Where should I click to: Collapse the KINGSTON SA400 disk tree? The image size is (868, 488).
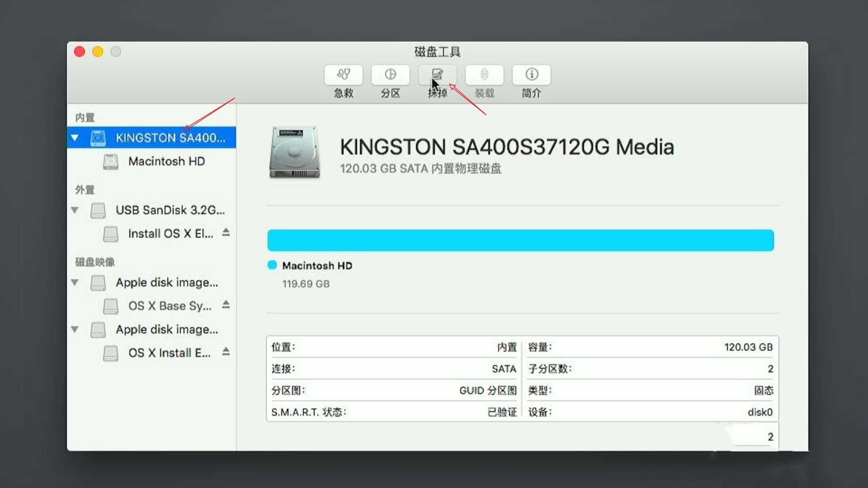tap(75, 138)
